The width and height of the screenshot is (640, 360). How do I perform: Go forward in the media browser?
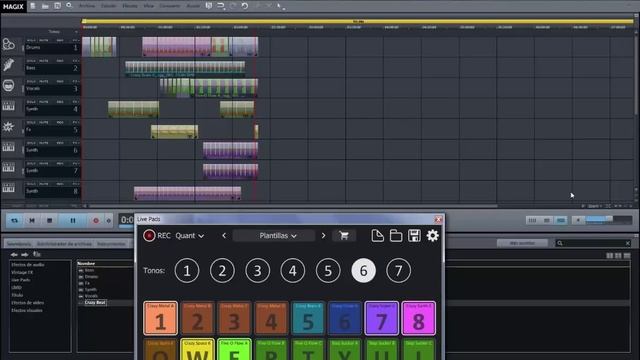(x=24, y=255)
